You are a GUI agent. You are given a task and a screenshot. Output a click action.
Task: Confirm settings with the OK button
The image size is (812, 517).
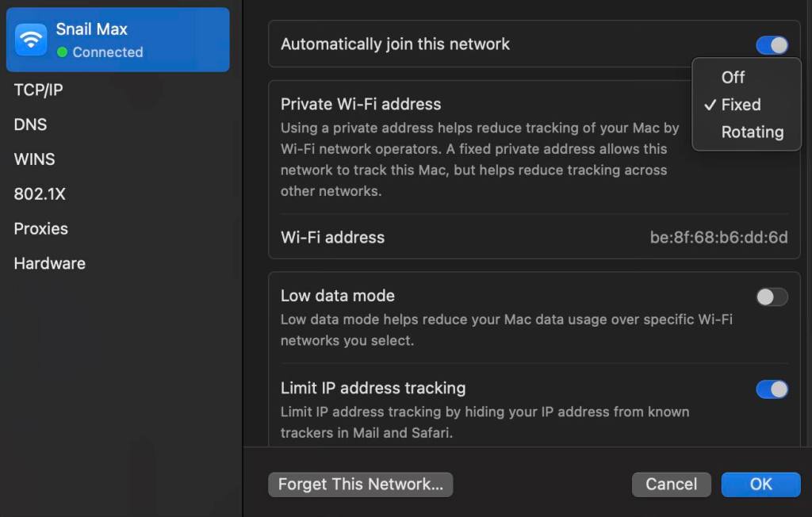[760, 484]
